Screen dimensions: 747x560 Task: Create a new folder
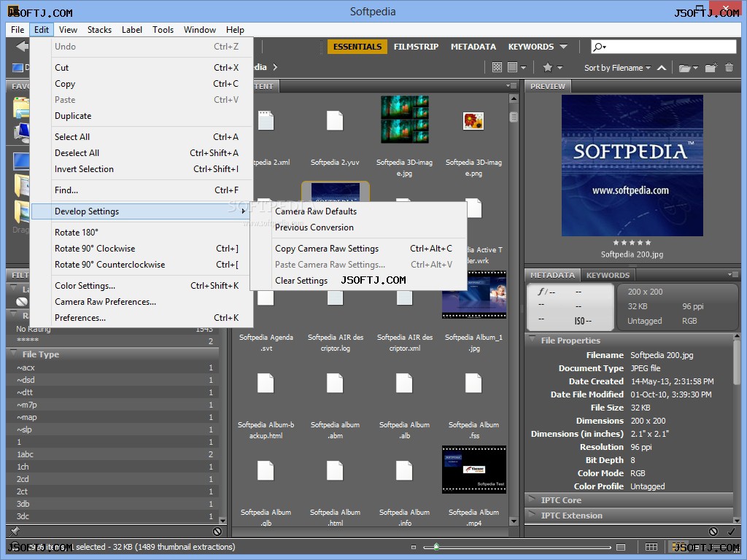711,67
